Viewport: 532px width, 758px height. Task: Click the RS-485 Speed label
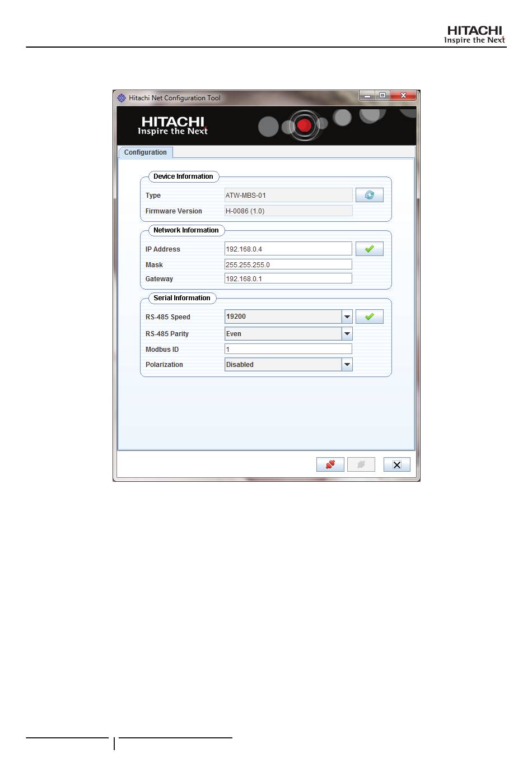(x=168, y=317)
